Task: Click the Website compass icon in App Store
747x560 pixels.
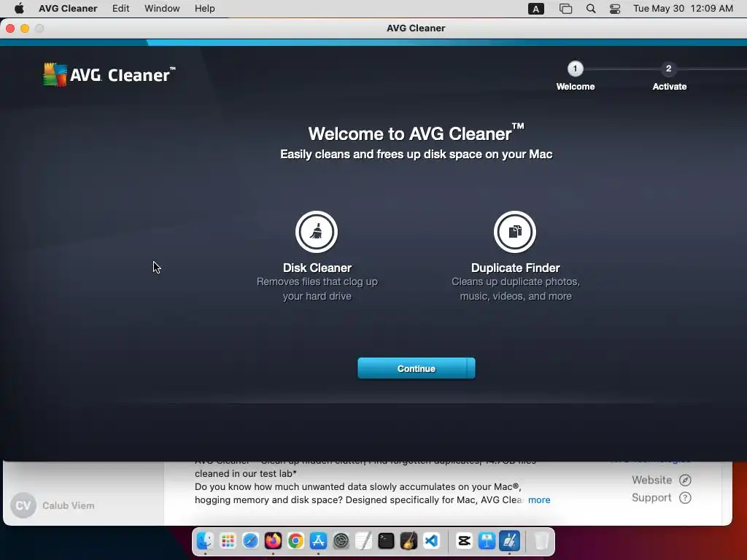Action: tap(685, 480)
